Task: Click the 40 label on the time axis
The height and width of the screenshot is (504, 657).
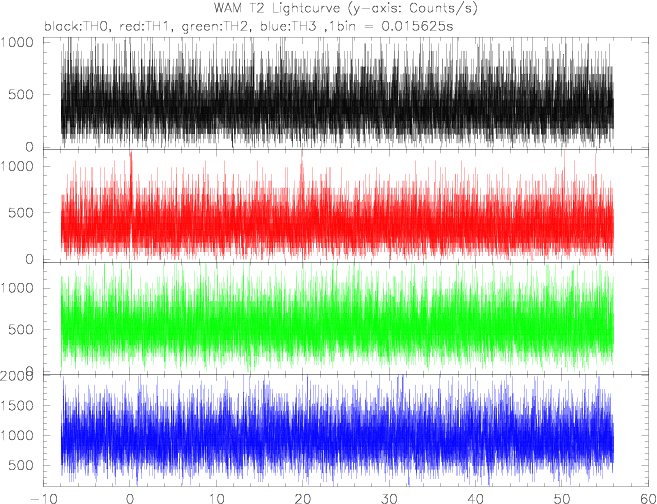Action: pos(476,499)
